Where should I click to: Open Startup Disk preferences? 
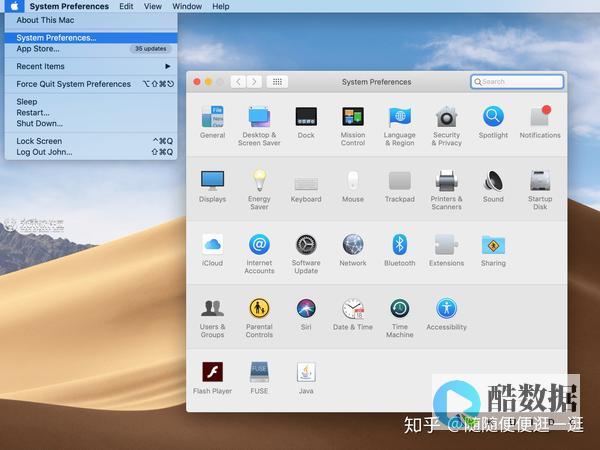540,190
